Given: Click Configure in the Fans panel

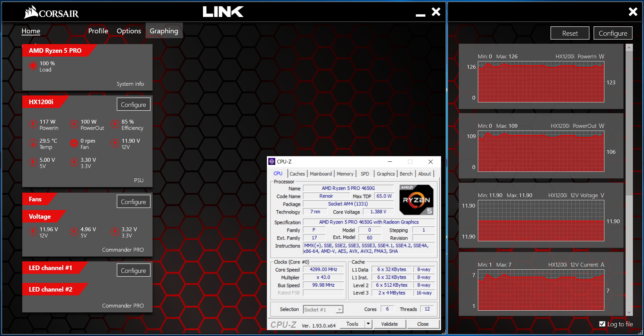Looking at the screenshot, I should pos(133,202).
